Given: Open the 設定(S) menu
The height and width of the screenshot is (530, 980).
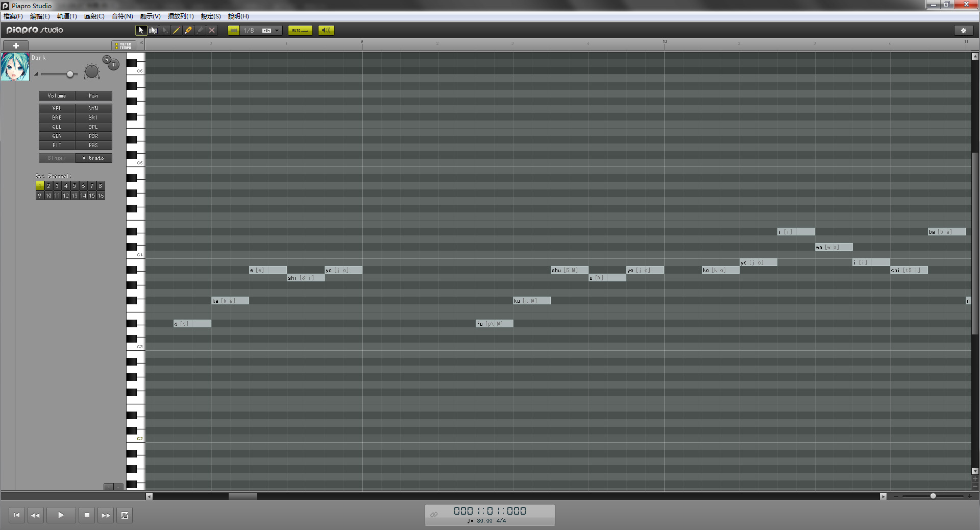Looking at the screenshot, I should [211, 16].
